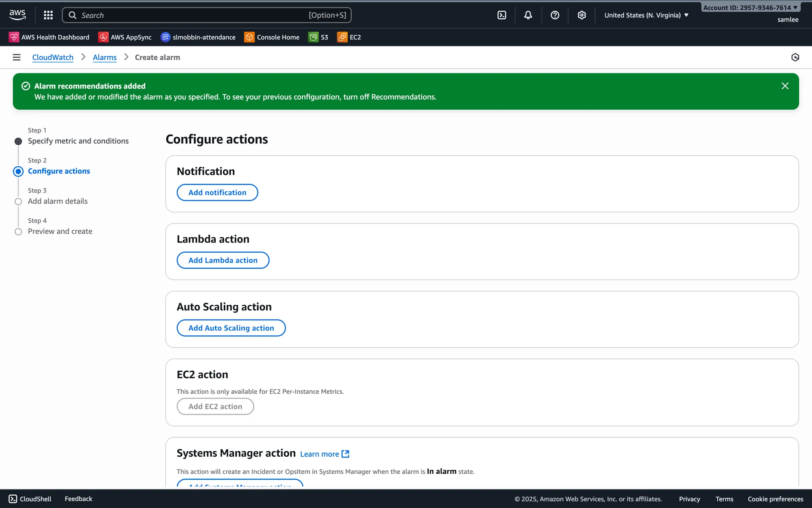Open the AWS services grid menu
This screenshot has width=812, height=508.
[48, 15]
